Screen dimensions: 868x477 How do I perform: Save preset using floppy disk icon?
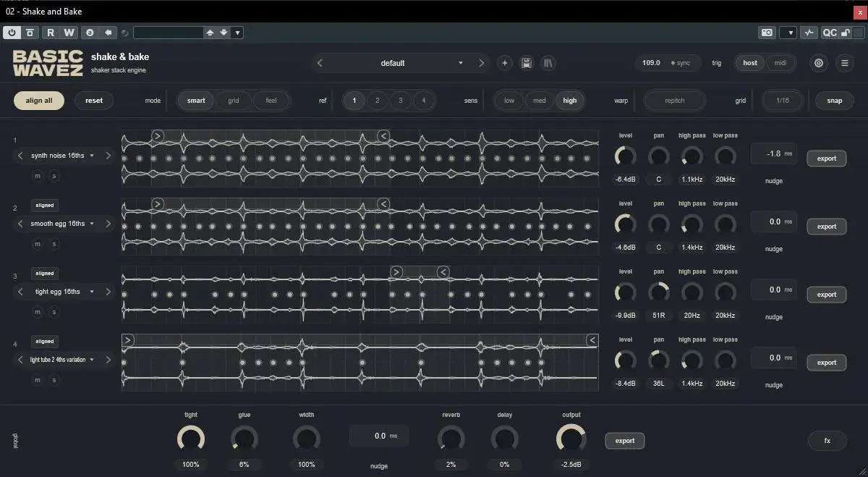click(527, 63)
